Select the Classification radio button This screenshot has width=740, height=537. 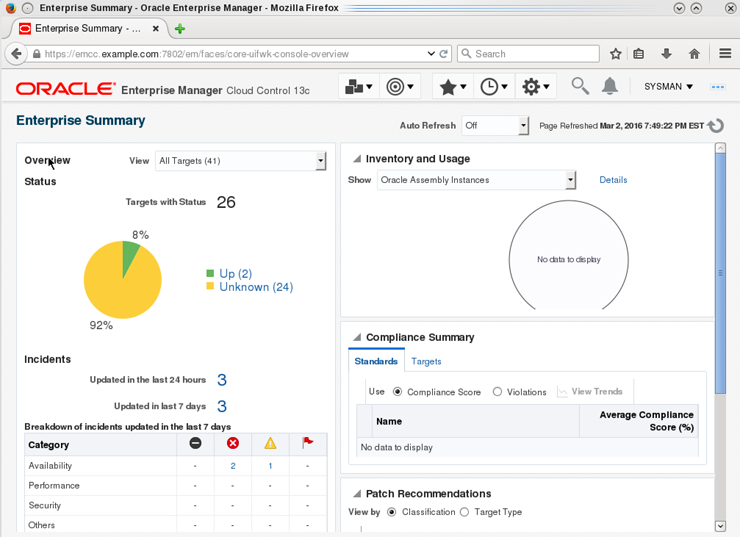click(391, 512)
